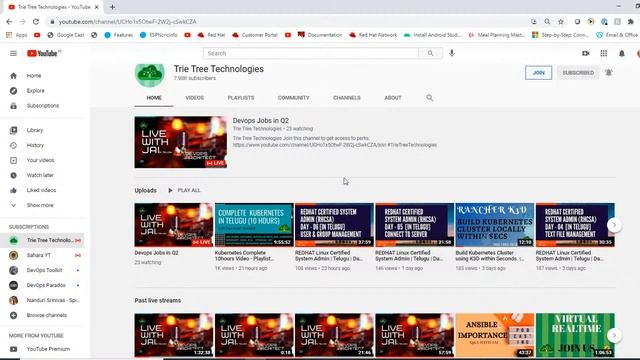
Task: Open Virtual Realtime Join Us thumbnail
Action: (x=575, y=335)
